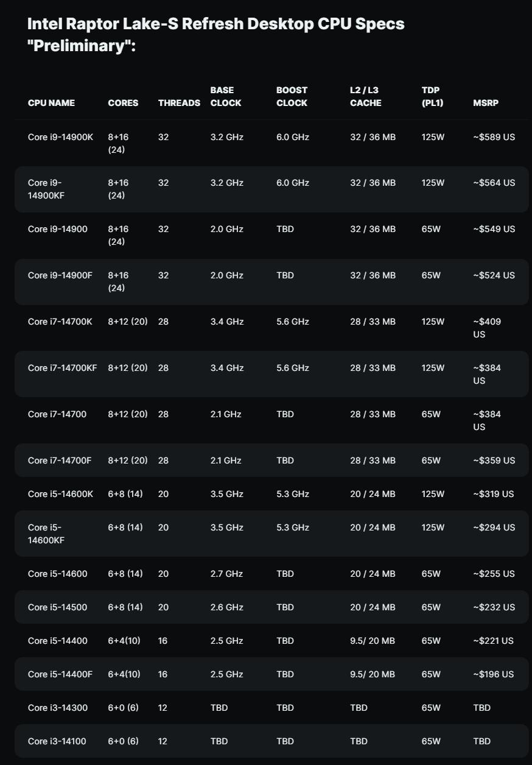Select the Core i5-14500 row name

pyautogui.click(x=57, y=607)
